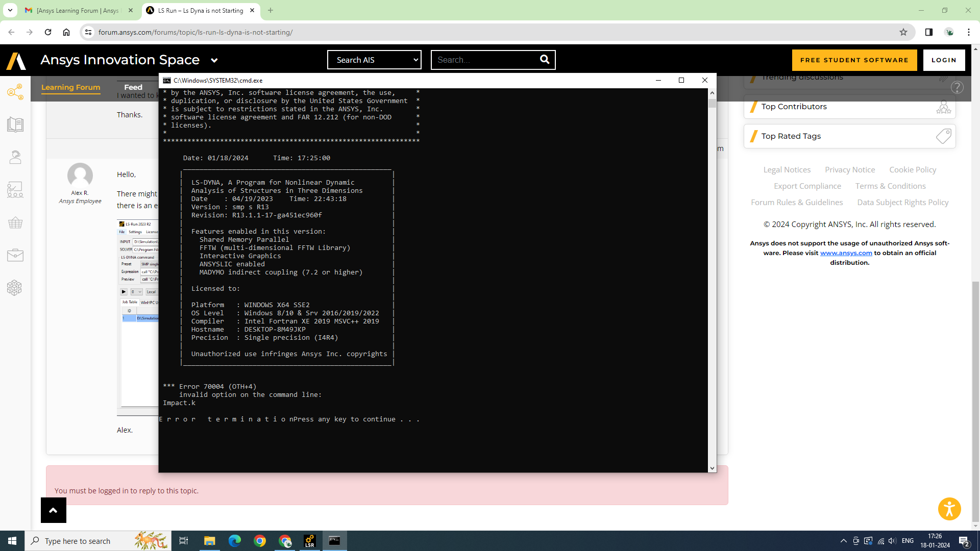The width and height of the screenshot is (980, 551).
Task: Open the sidebar envelope icon
Action: (x=15, y=255)
